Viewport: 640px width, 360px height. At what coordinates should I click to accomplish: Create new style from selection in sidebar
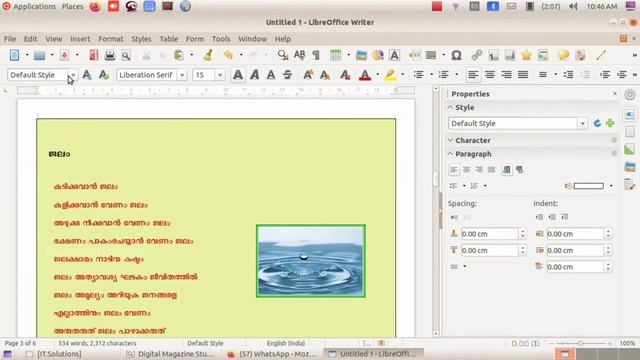pos(610,123)
